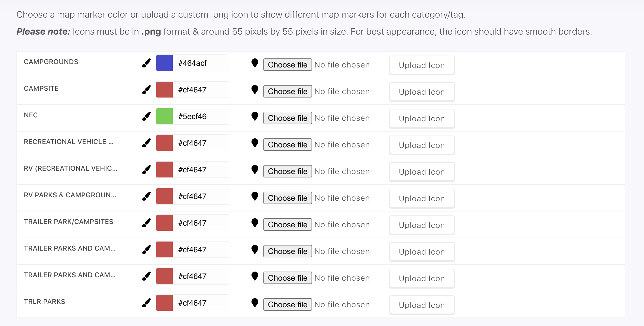The width and height of the screenshot is (644, 326).
Task: Click the paintbrush icon in the CAMPGROUNDS row
Action: click(146, 63)
